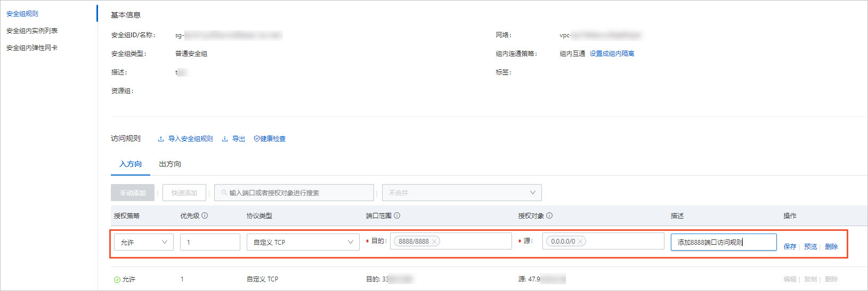868x291 pixels.
Task: Click the info icon next to 授权对象
Action: click(x=549, y=215)
